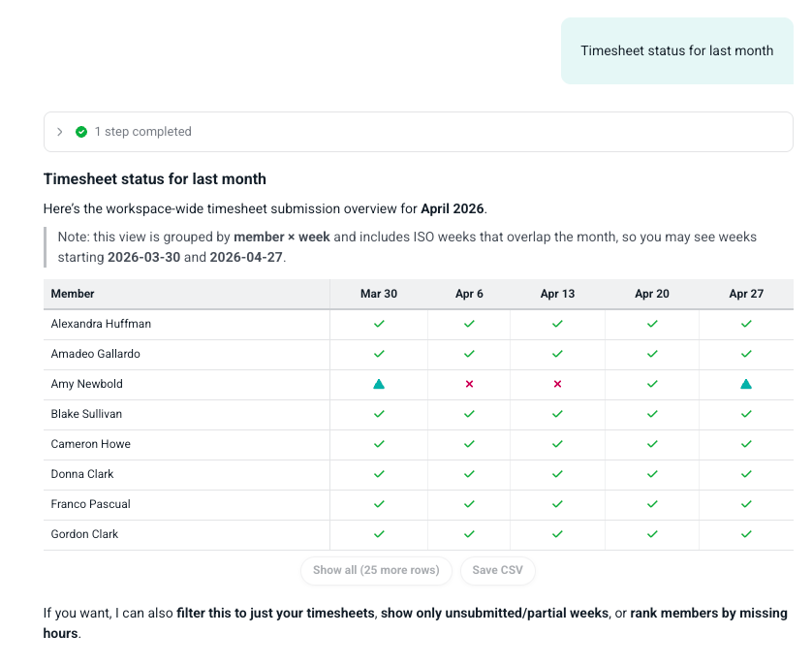Click Amy Newbold's Apr 6 red X icon
812x666 pixels.
469,384
